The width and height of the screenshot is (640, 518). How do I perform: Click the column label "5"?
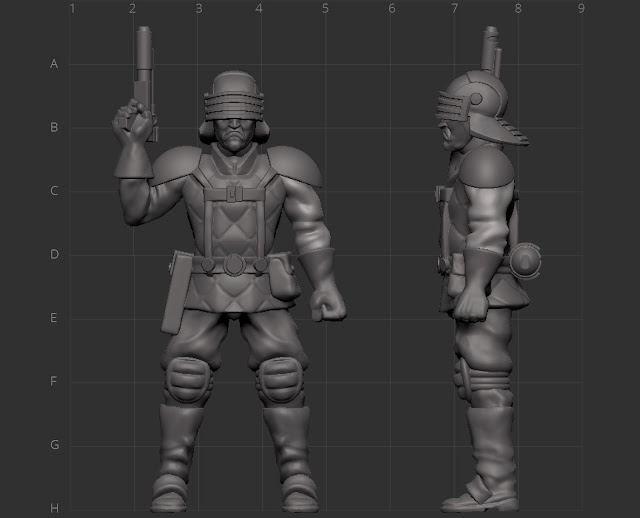click(x=325, y=9)
